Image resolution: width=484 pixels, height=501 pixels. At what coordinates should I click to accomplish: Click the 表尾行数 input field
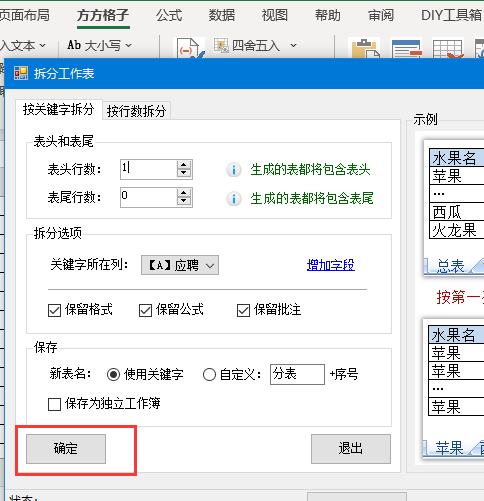pyautogui.click(x=149, y=197)
